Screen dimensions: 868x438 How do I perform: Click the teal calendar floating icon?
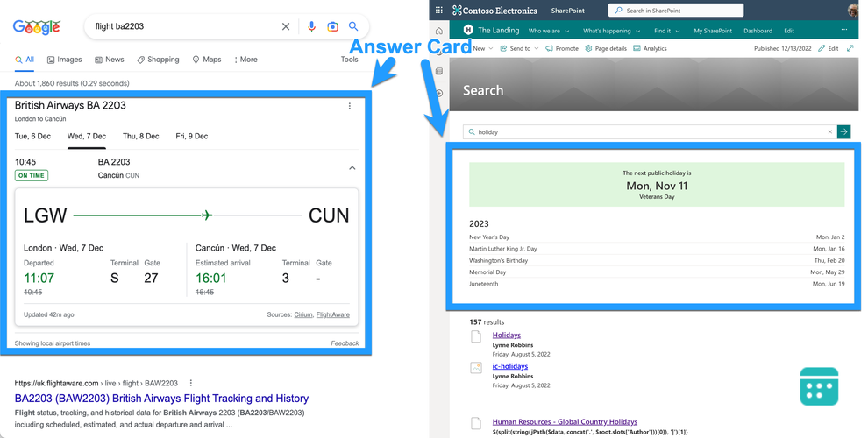pyautogui.click(x=819, y=385)
